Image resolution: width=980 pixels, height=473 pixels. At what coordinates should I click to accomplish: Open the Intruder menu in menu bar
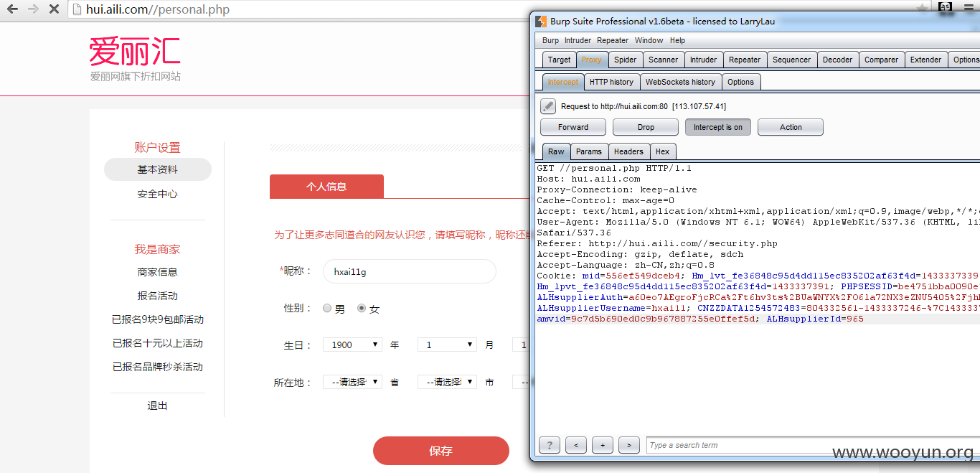tap(578, 40)
